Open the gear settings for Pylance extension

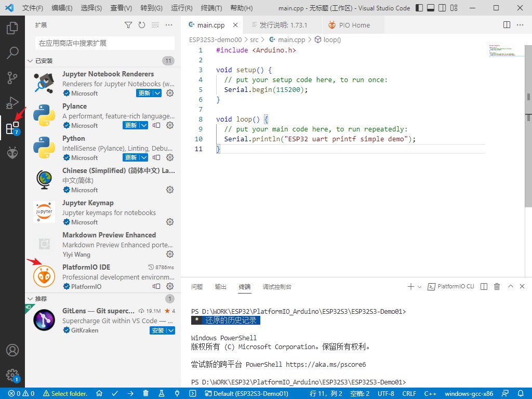170,125
